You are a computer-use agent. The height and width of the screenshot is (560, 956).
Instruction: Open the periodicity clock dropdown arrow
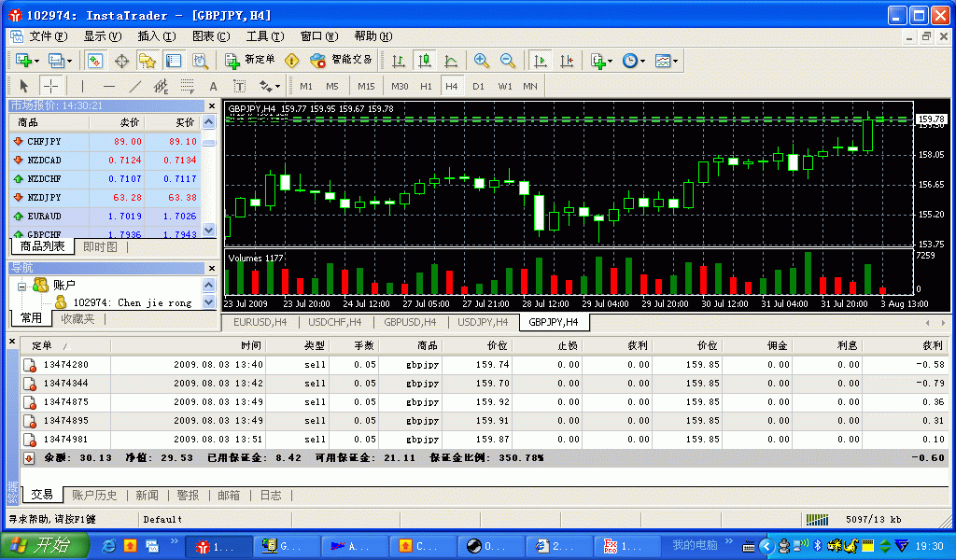pyautogui.click(x=644, y=62)
